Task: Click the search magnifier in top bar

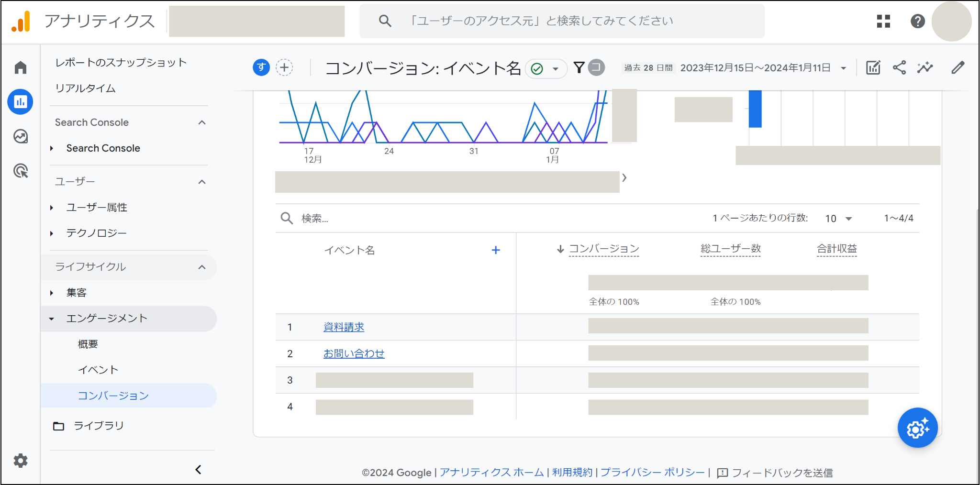Action: [385, 21]
